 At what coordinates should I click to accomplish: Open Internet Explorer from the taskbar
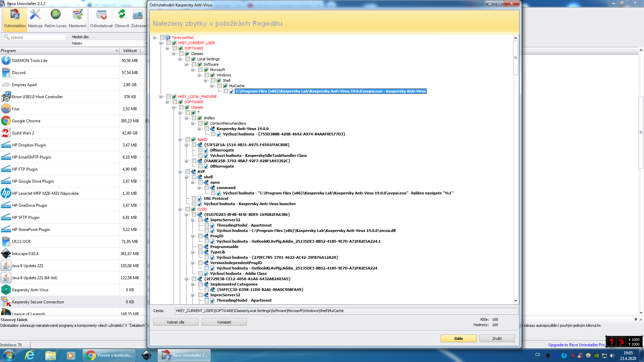click(x=30, y=355)
